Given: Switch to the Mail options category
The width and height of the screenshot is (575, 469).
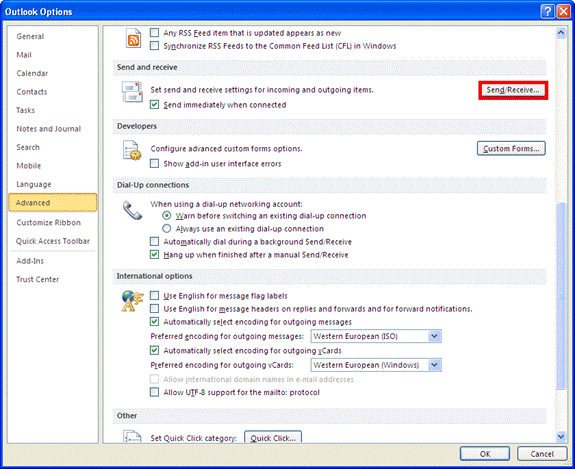Looking at the screenshot, I should pyautogui.click(x=24, y=55).
